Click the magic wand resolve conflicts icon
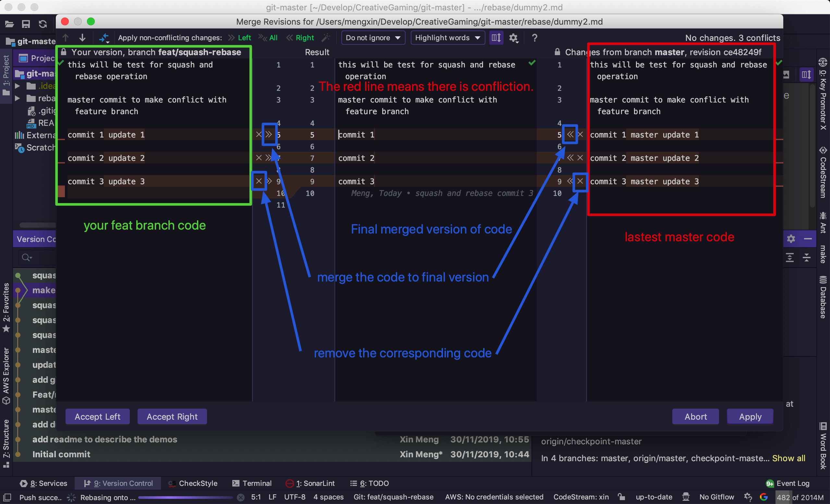Screen dimensions: 830x504 [x=325, y=38]
